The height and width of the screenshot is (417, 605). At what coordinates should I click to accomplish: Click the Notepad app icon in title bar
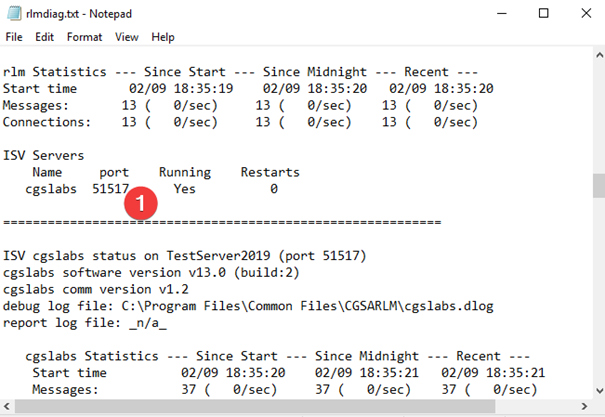(14, 13)
